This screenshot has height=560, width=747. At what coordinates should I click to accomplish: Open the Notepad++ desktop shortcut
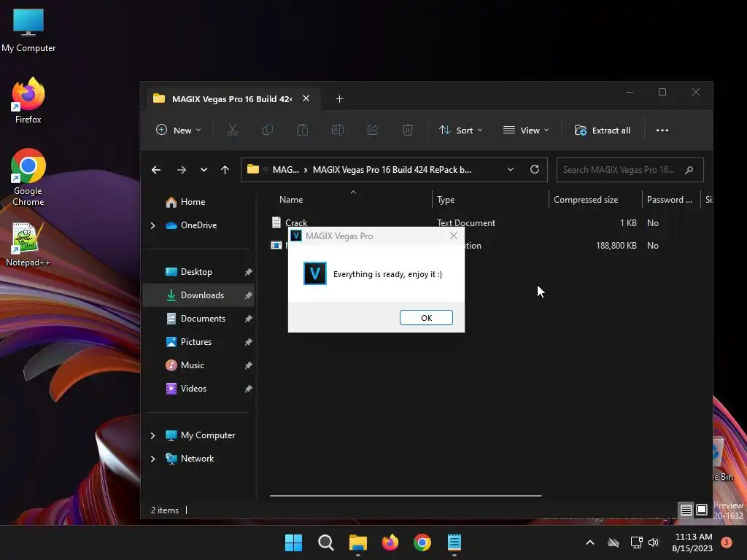(28, 244)
